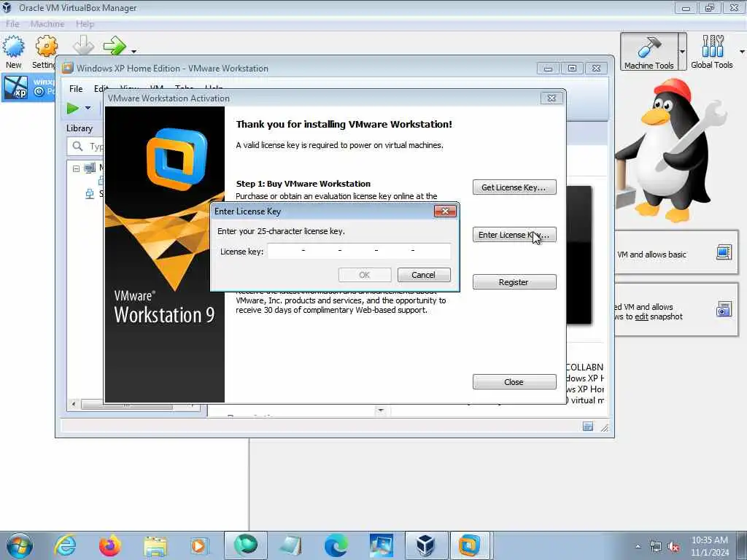Show hidden tray icons arrow

click(638, 547)
